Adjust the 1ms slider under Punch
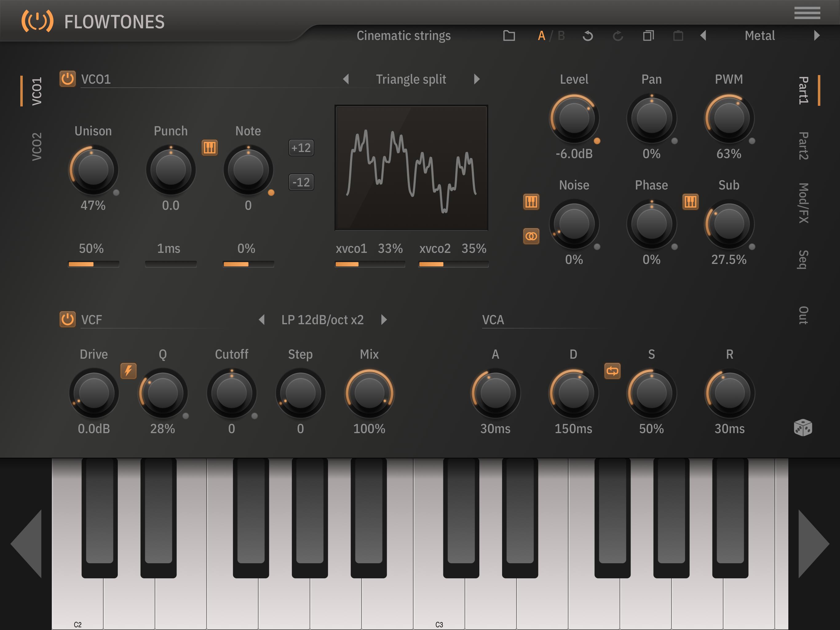Image resolution: width=840 pixels, height=630 pixels. point(171,264)
